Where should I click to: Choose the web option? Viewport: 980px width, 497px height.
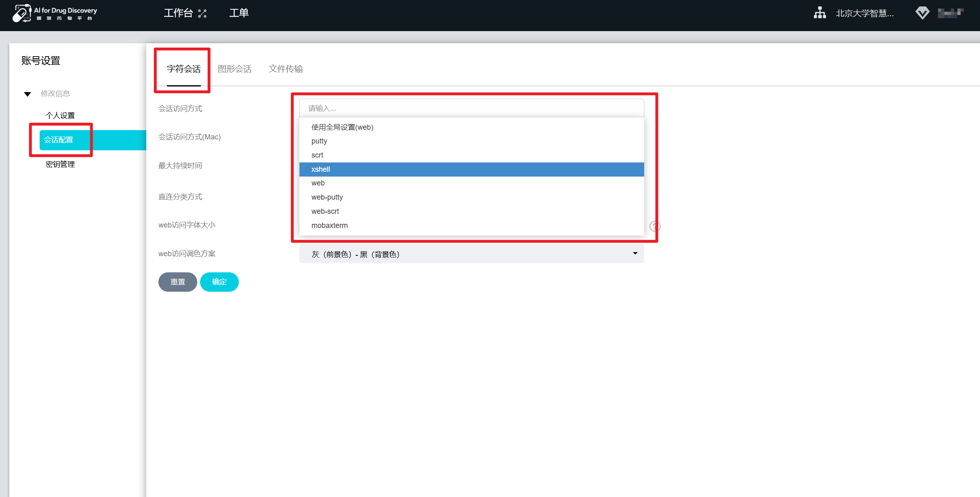coord(472,183)
